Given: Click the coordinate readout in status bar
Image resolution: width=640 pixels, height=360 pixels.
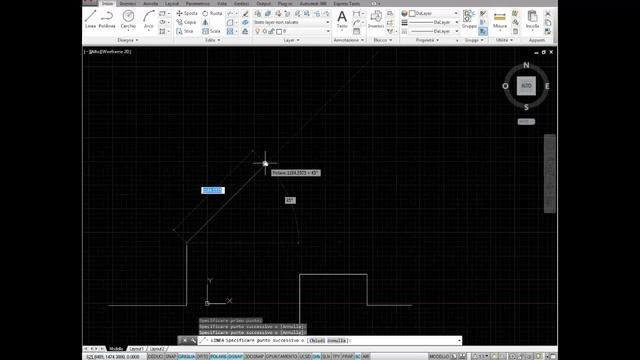Looking at the screenshot, I should tap(113, 357).
